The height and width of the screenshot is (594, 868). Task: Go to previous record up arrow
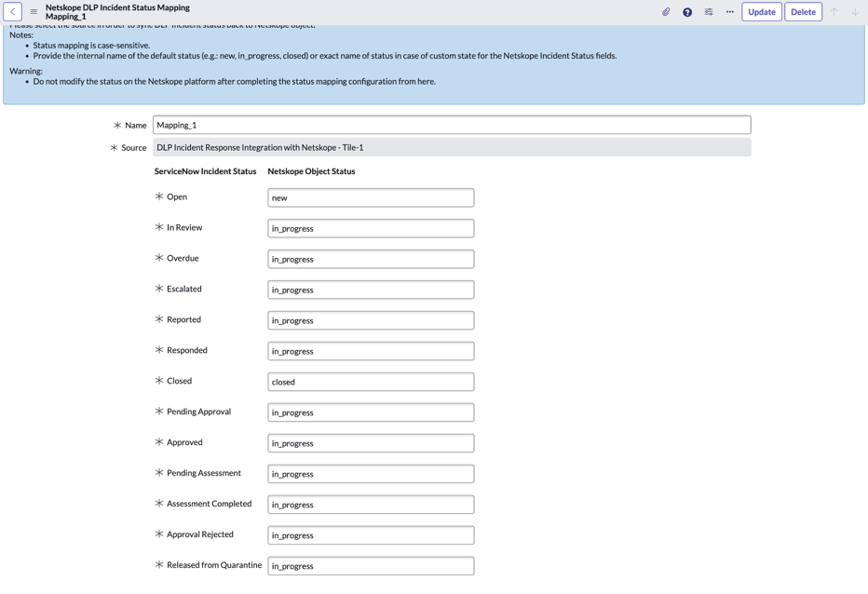pos(834,11)
